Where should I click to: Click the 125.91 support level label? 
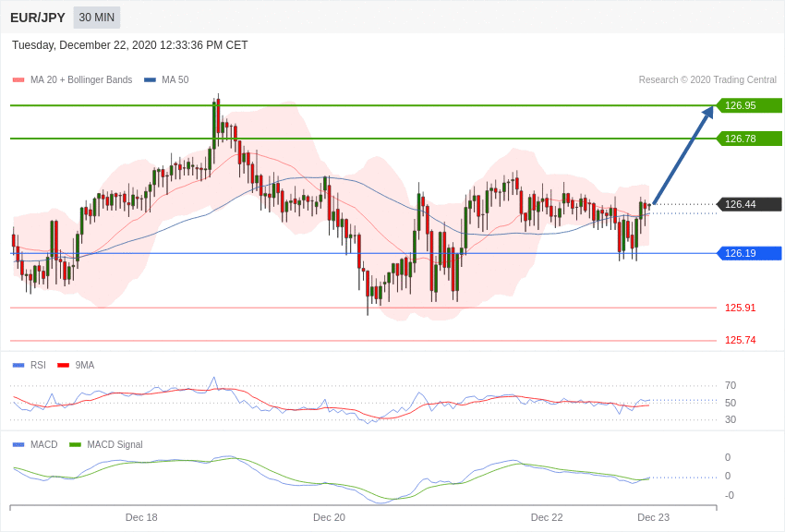[x=740, y=308]
